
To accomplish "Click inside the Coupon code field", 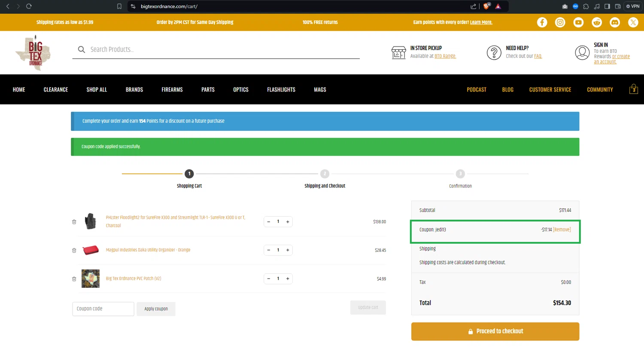I will pyautogui.click(x=103, y=309).
